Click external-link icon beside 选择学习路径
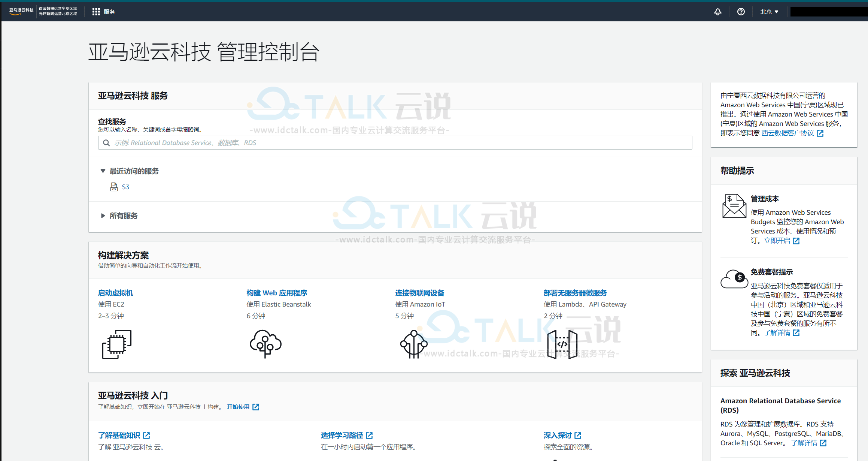Image resolution: width=868 pixels, height=461 pixels. click(369, 435)
